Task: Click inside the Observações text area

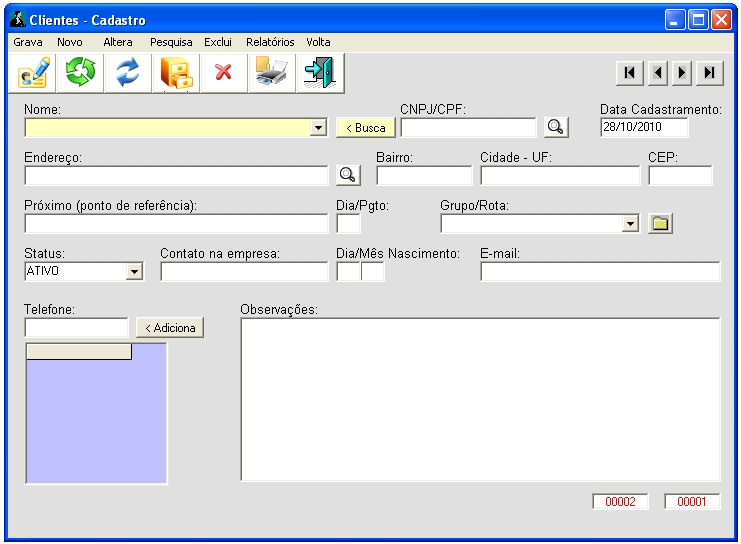Action: [x=480, y=398]
